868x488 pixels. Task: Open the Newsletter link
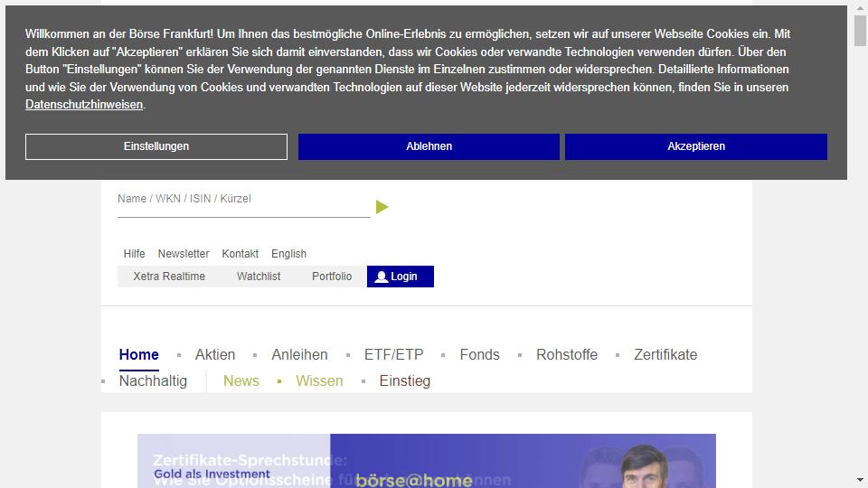click(184, 253)
